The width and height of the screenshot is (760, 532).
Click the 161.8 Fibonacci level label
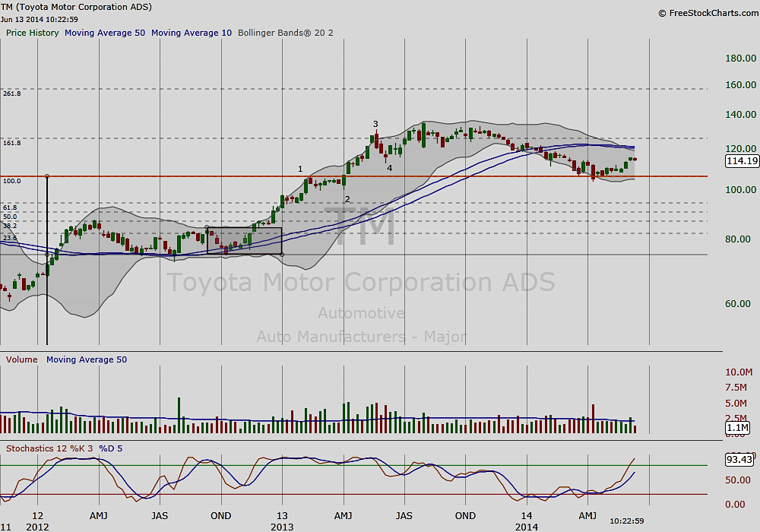[11, 143]
